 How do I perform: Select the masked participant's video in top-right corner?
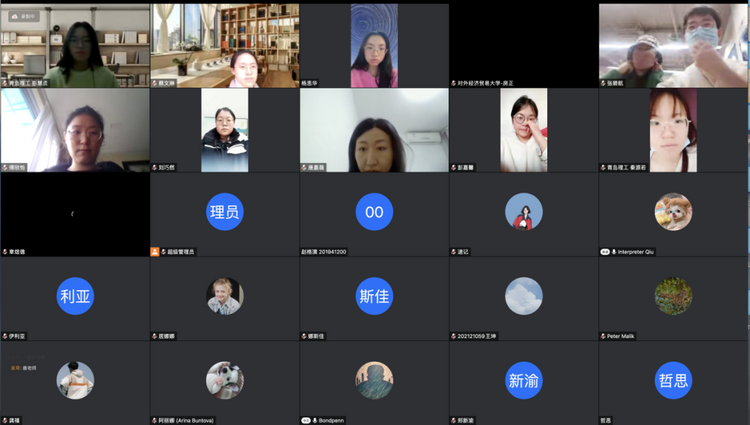point(673,44)
